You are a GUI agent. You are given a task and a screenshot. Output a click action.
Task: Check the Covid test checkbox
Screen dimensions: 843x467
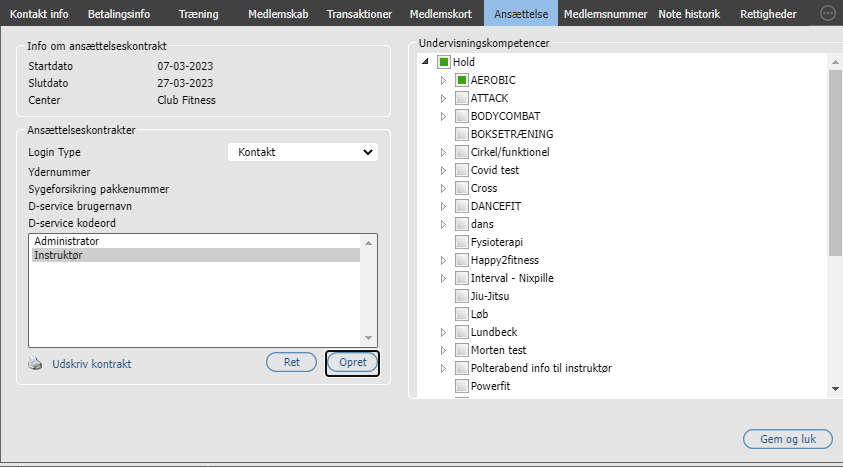(461, 170)
